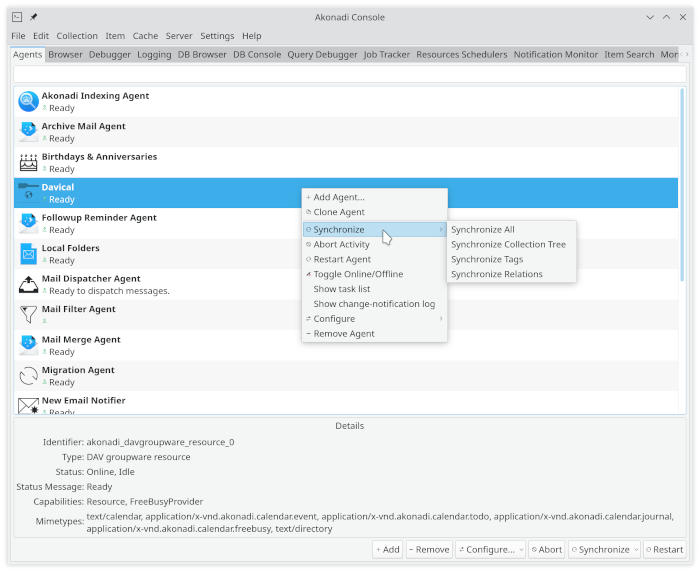Open the Item menu

point(115,36)
